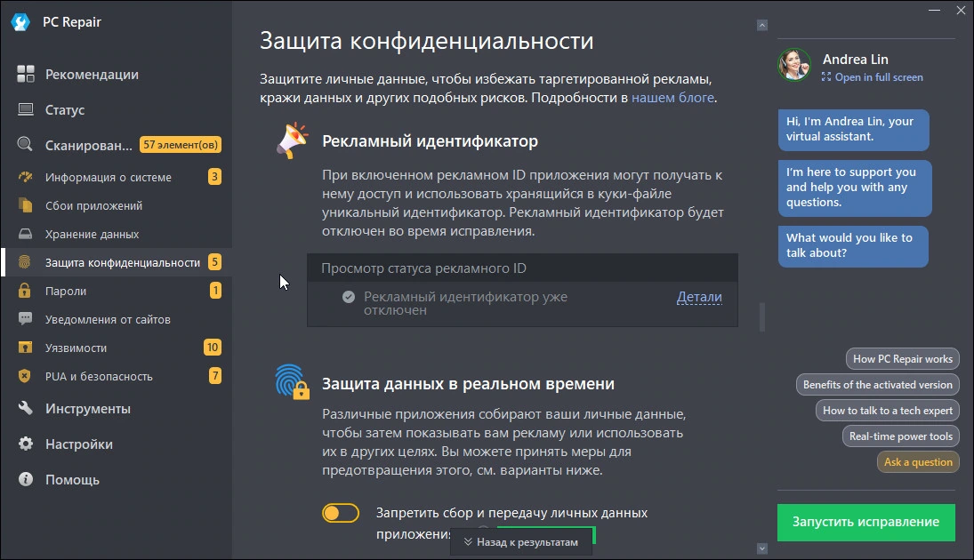
Task: Click the Информация о системе icon
Action: tap(26, 177)
